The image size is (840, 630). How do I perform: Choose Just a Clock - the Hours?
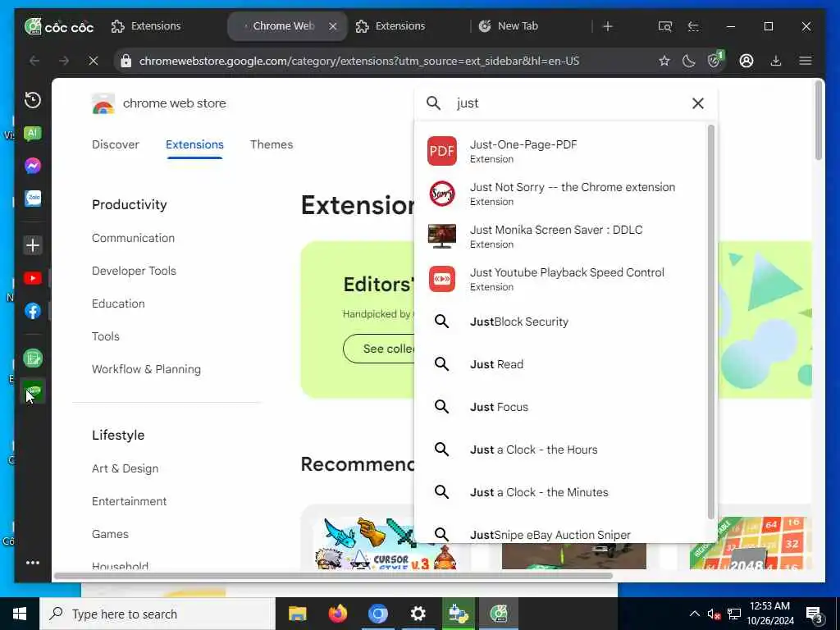point(561,450)
